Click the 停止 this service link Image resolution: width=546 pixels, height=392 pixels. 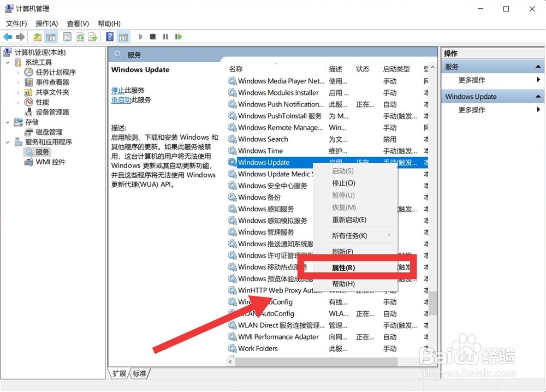(x=118, y=90)
